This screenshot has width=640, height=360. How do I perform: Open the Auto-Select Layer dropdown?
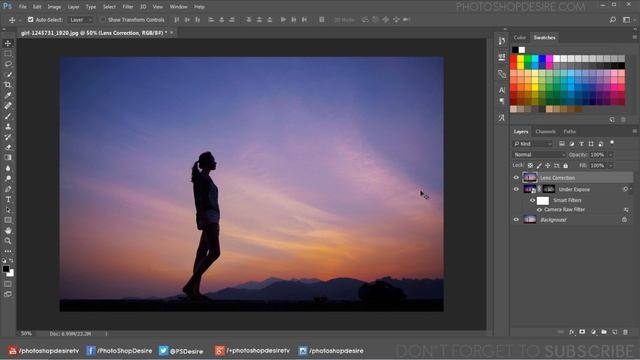[x=80, y=20]
